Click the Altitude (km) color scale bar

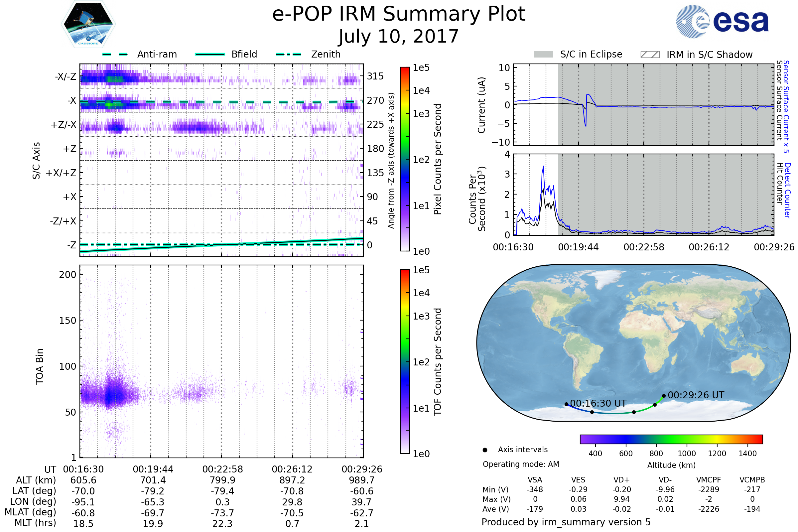coord(671,439)
